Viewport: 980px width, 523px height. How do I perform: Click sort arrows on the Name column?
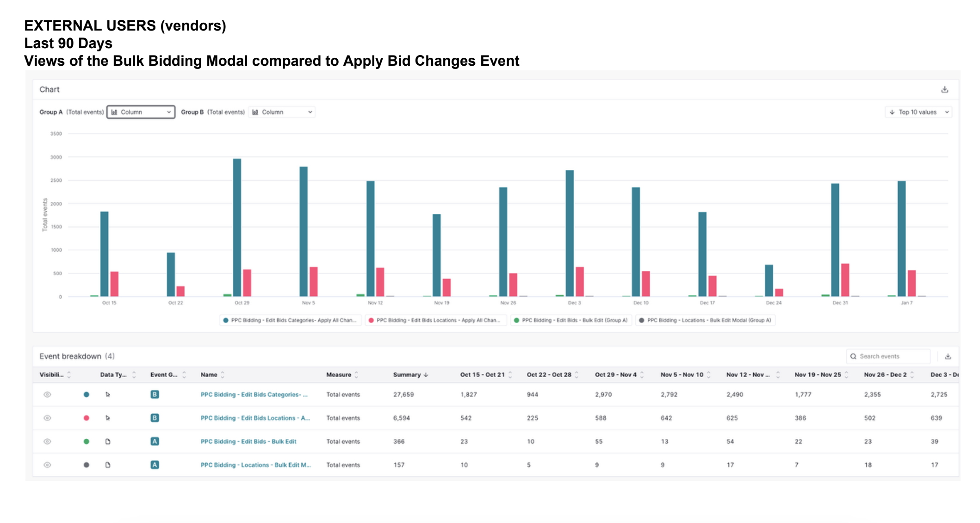[x=223, y=375]
